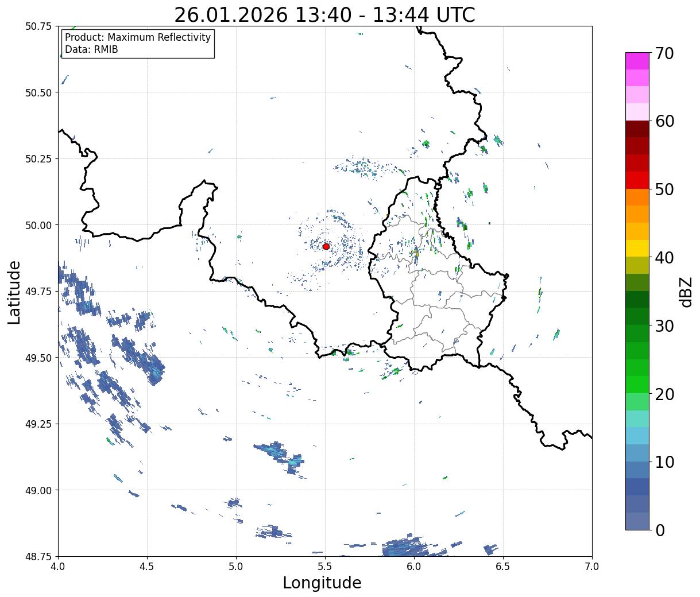Click the colorbar tick label 20
This screenshot has height=597, width=700.
[664, 394]
